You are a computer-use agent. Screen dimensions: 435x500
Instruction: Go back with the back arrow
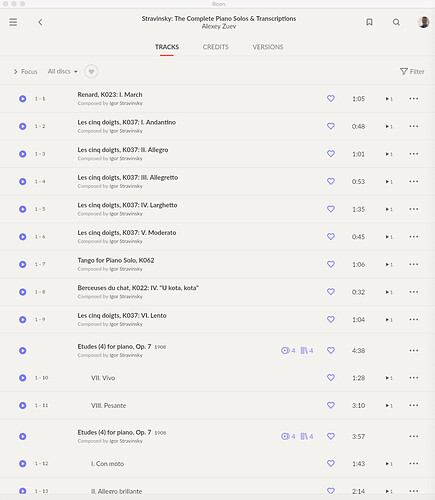[40, 22]
